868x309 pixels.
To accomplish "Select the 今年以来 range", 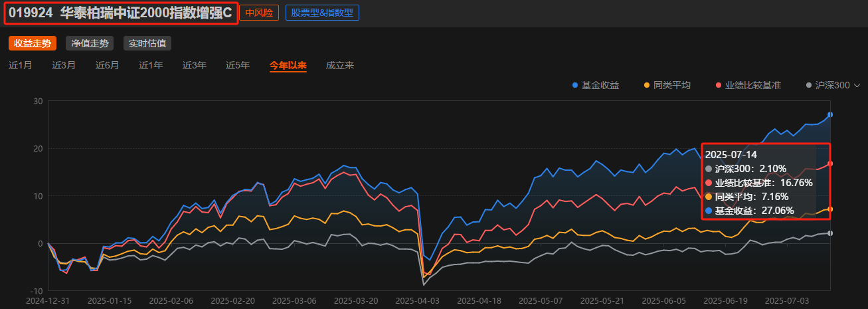I will click(x=288, y=65).
